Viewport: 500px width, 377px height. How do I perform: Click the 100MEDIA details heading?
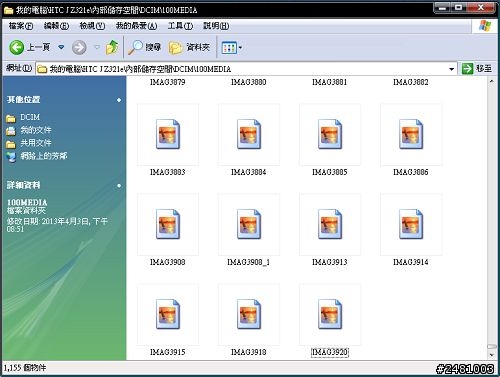[x=27, y=202]
